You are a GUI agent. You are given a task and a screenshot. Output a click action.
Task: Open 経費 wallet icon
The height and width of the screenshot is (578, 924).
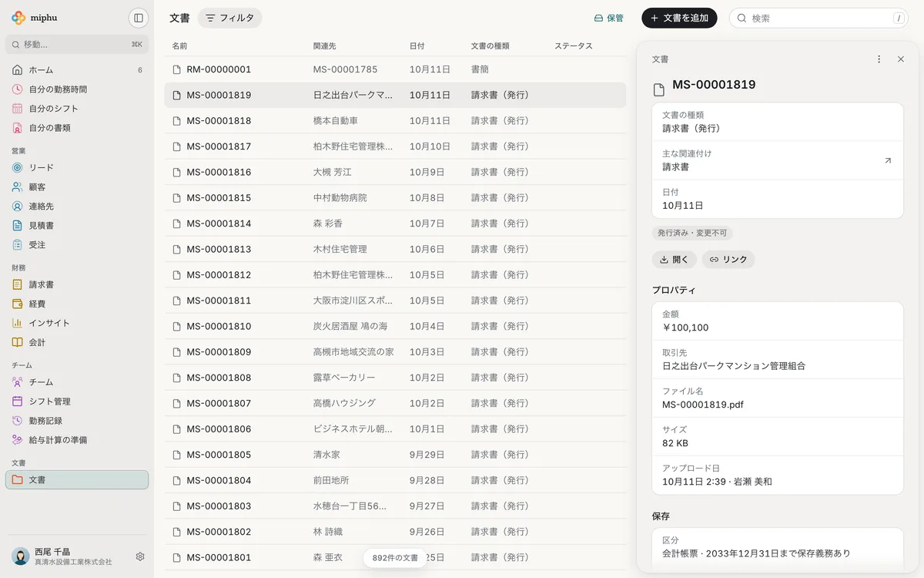[18, 304]
